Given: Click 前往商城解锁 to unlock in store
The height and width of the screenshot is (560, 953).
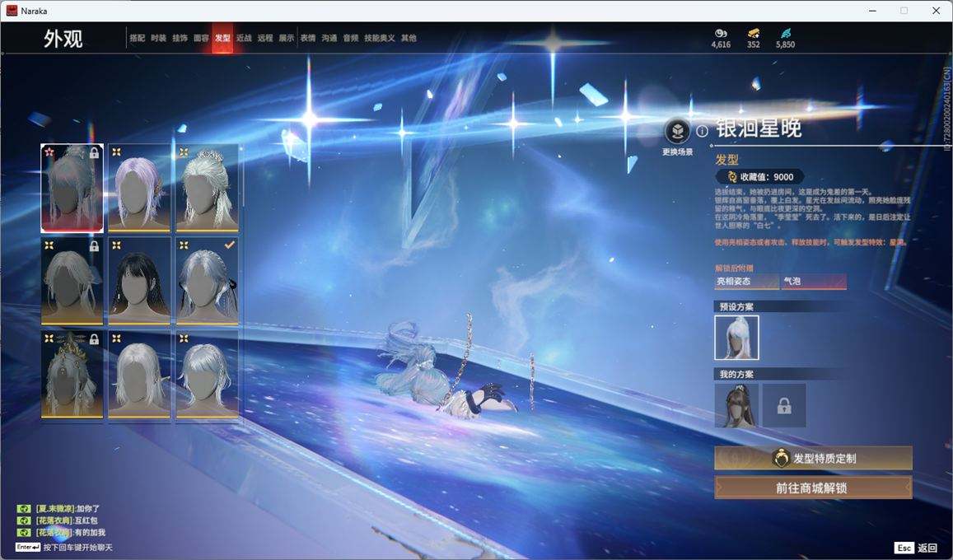Looking at the screenshot, I should (813, 488).
